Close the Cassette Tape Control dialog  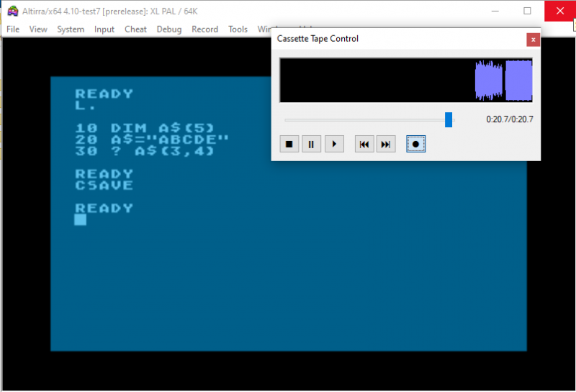pyautogui.click(x=533, y=40)
